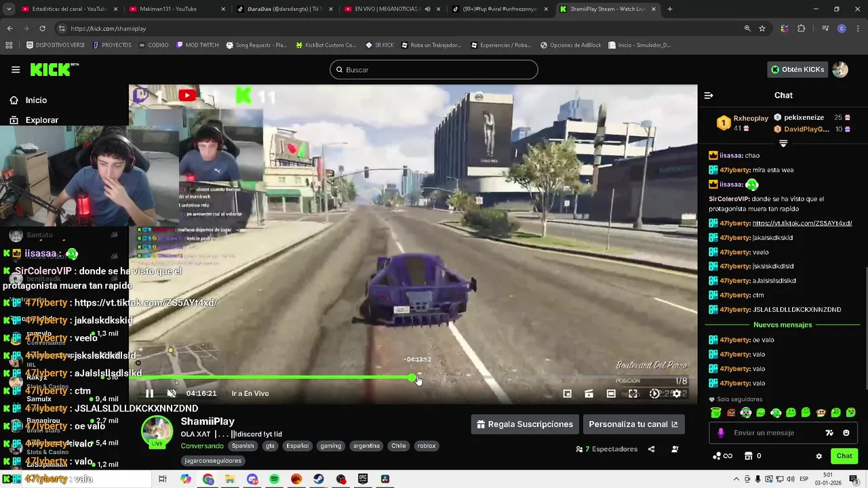Open the user profile avatar menu
Viewport: 868px width, 488px height.
pyautogui.click(x=840, y=69)
